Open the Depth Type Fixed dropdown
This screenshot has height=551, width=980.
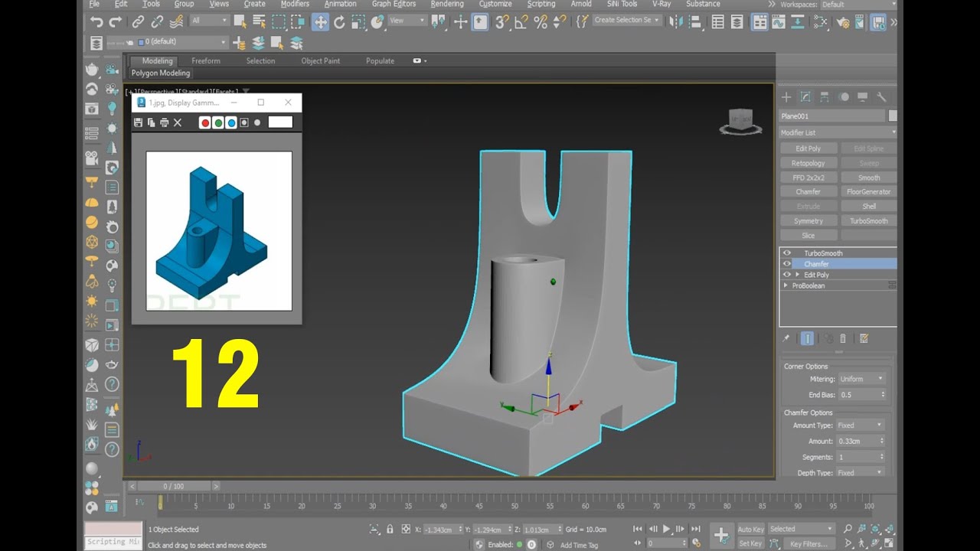[861, 473]
